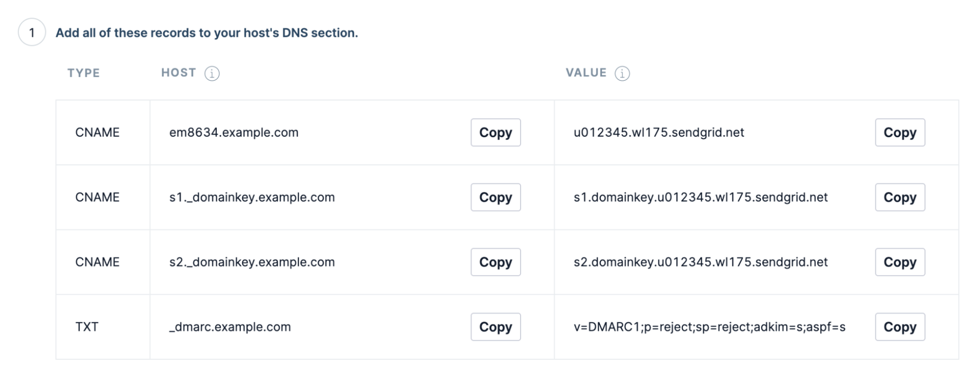Click the step 1 circle indicator
Viewport: 980px width, 377px height.
pyautogui.click(x=32, y=32)
